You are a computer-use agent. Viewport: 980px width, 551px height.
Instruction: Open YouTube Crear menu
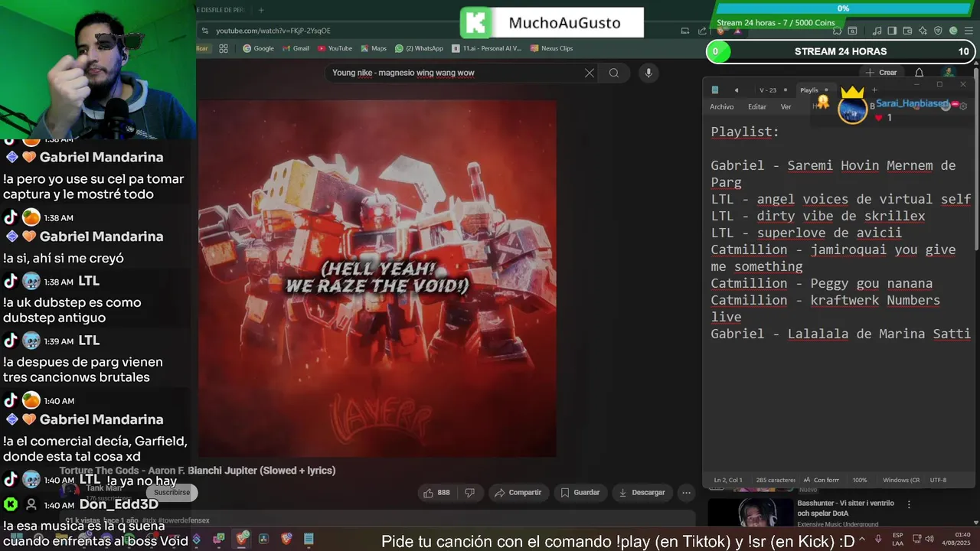coord(881,73)
